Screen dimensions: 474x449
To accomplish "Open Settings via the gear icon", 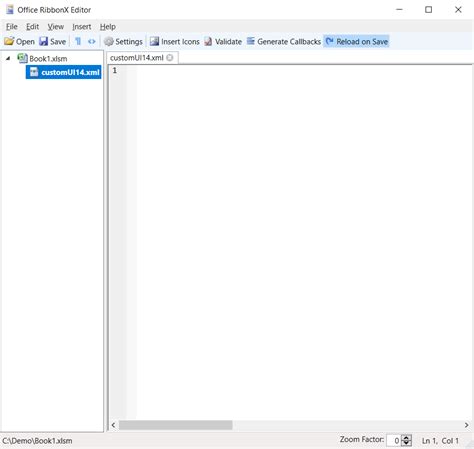I will (x=109, y=42).
